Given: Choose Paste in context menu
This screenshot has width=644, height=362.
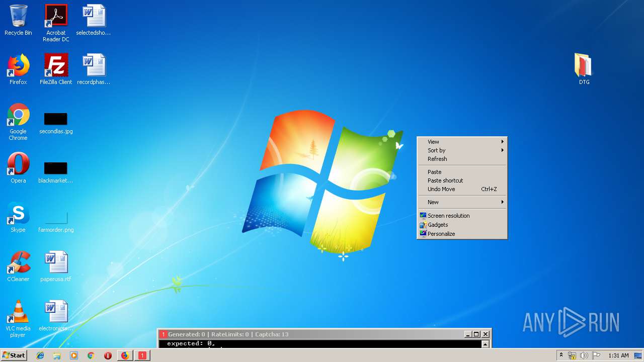Looking at the screenshot, I should click(462, 172).
